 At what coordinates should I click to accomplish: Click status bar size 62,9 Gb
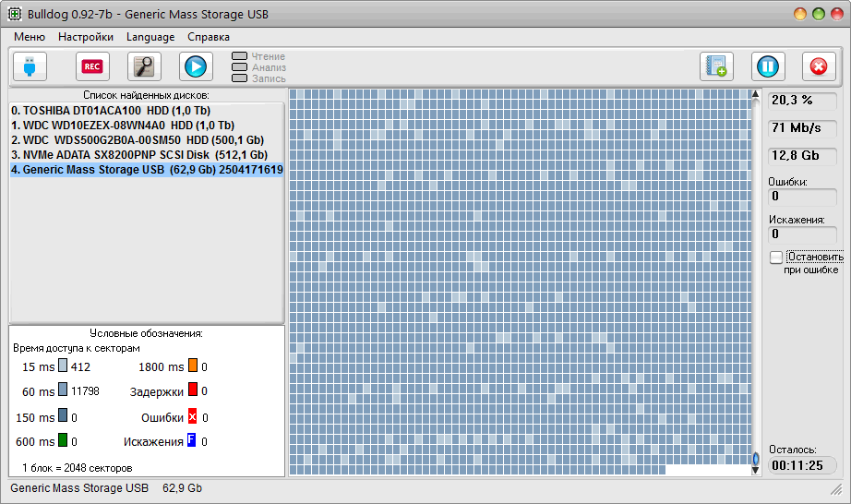pos(182,488)
